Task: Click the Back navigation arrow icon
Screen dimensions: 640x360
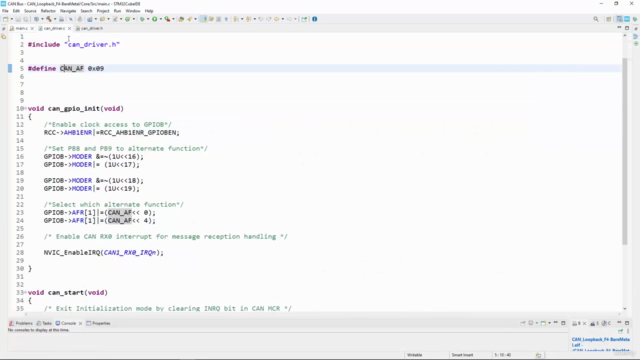Action: tap(276, 19)
